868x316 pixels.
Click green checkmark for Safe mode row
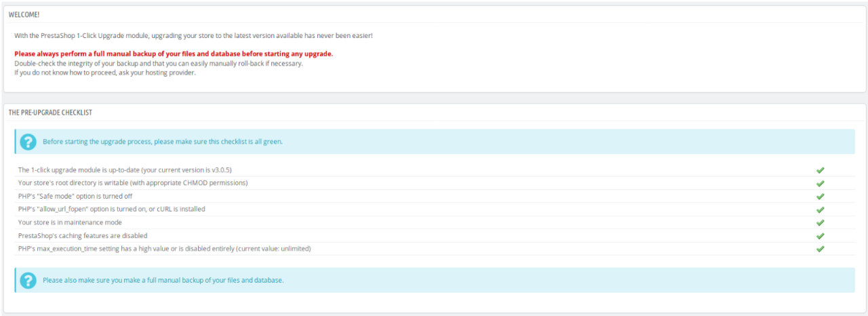click(x=820, y=197)
